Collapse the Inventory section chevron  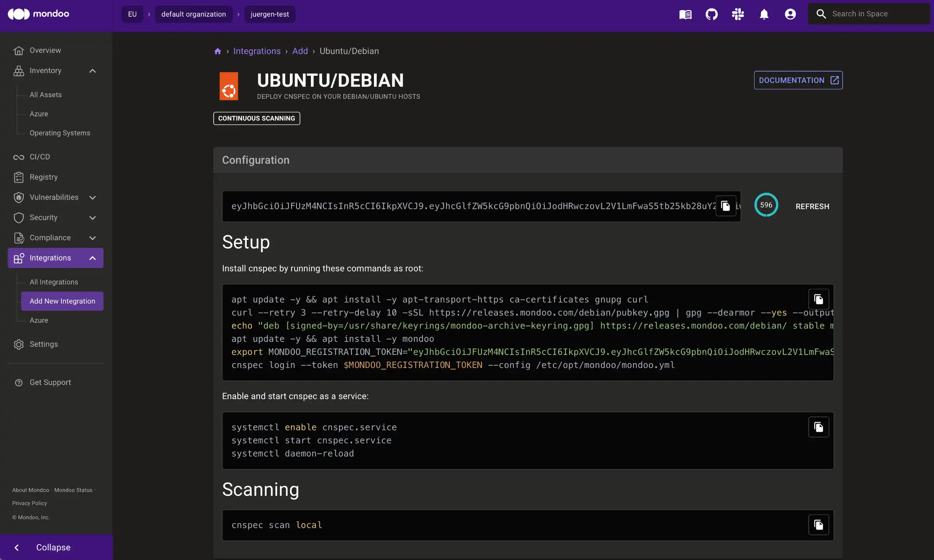click(x=92, y=71)
